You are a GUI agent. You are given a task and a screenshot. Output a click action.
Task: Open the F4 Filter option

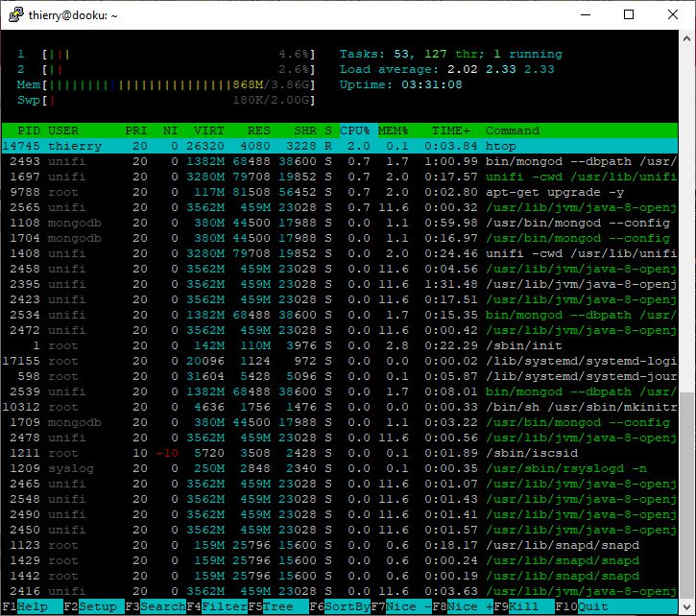(219, 606)
